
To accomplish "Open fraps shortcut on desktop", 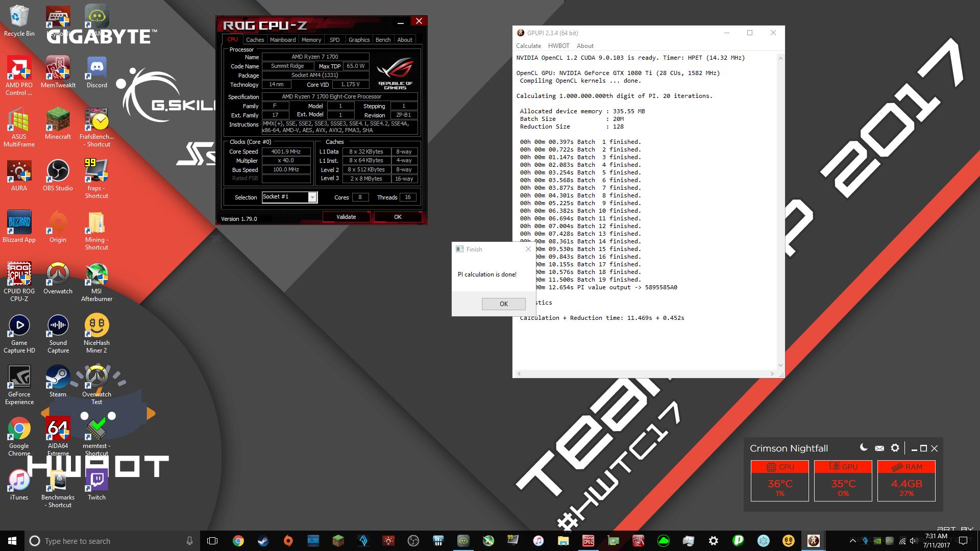I will 96,179.
